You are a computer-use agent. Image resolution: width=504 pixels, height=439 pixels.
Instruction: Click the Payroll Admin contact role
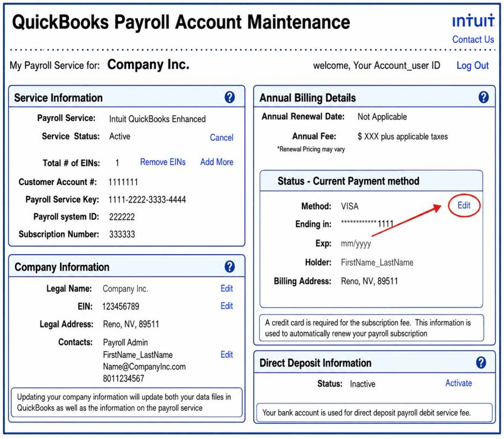[x=125, y=342]
